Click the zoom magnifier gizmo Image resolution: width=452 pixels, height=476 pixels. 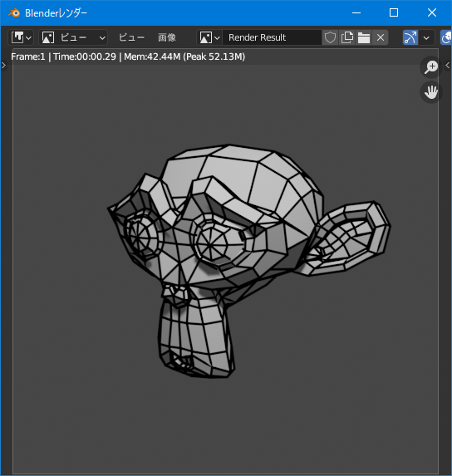point(431,67)
